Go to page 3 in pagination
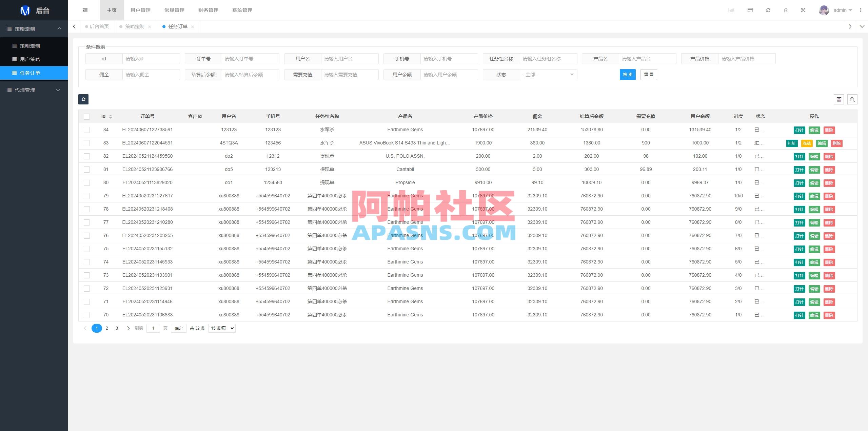 click(x=117, y=328)
